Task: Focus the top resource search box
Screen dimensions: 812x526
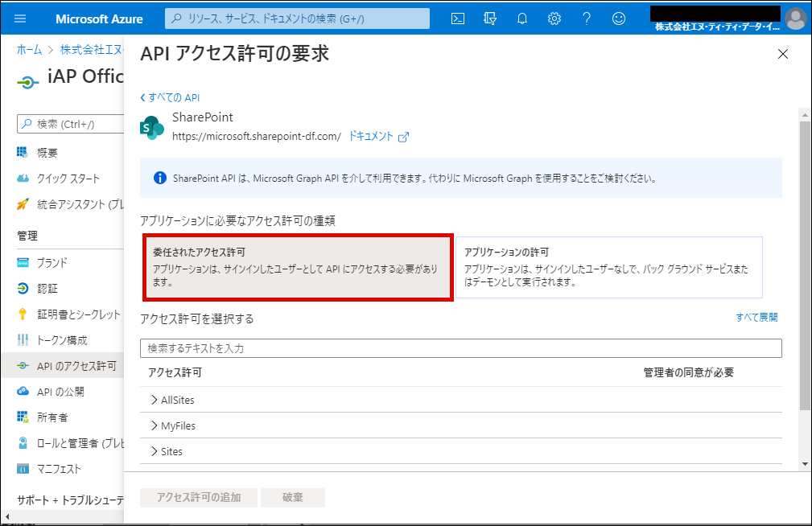Action: pos(297,18)
